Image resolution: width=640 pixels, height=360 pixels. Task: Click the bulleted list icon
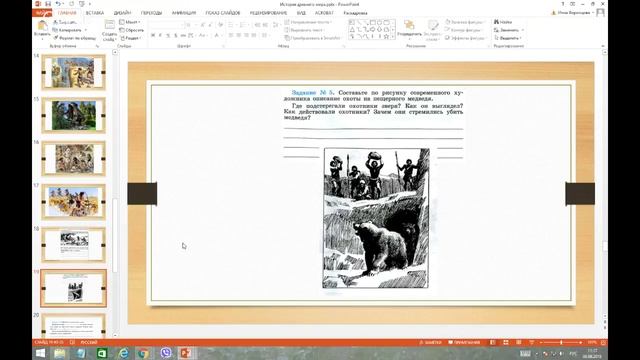click(231, 25)
